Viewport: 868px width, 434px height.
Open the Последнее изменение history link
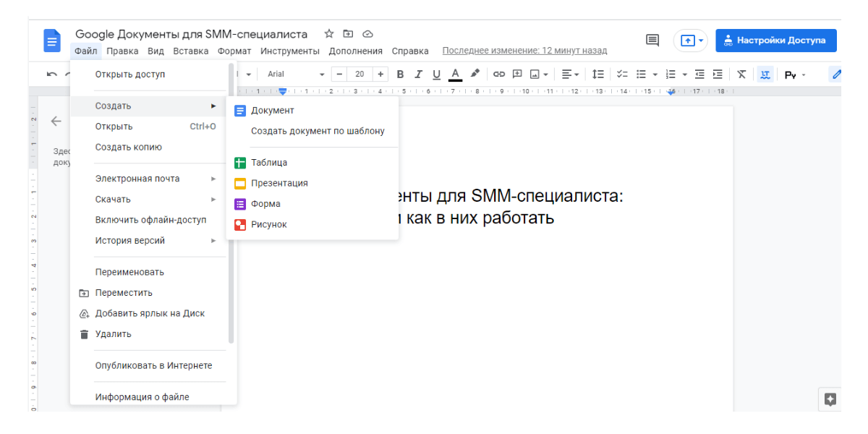pos(524,51)
